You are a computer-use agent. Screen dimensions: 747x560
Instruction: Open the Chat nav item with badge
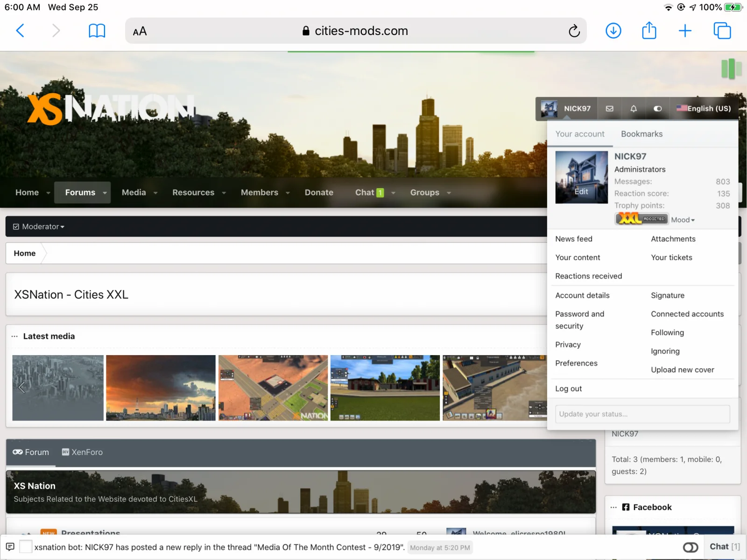click(369, 193)
